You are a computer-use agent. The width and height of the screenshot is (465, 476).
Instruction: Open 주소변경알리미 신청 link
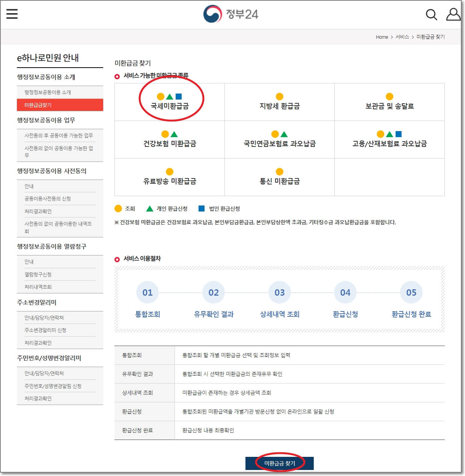tap(45, 330)
